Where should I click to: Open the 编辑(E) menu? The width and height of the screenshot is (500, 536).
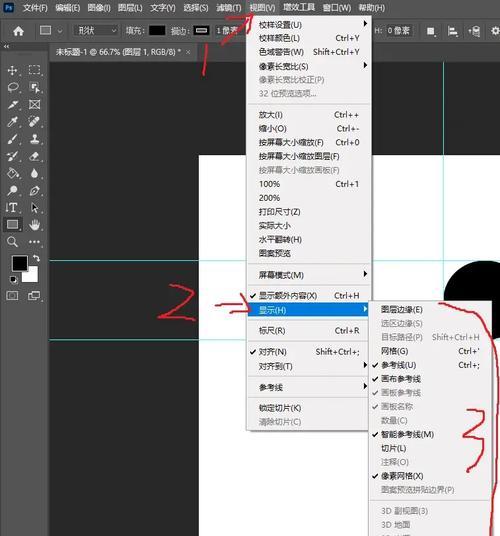(x=68, y=8)
